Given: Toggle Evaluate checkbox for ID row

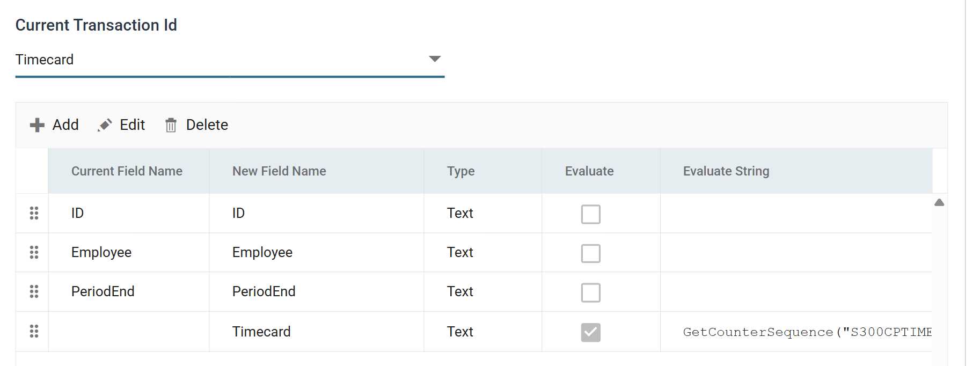Looking at the screenshot, I should tap(590, 214).
